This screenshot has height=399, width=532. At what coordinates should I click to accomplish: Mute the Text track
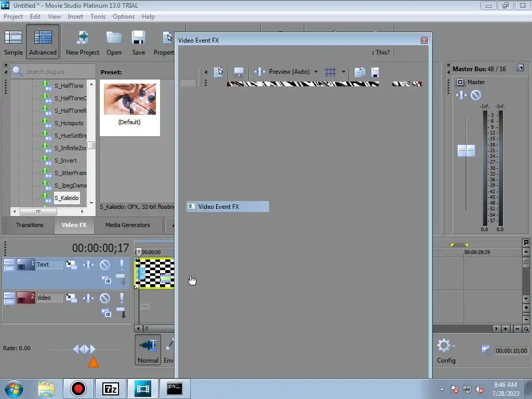tap(105, 264)
